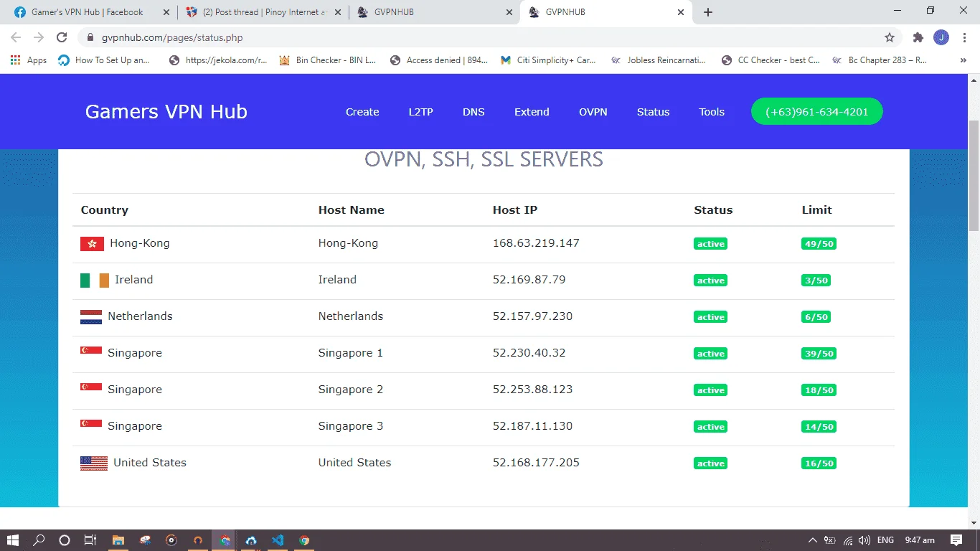Open the Extensions puzzle icon
Viewport: 980px width, 551px height.
918,37
